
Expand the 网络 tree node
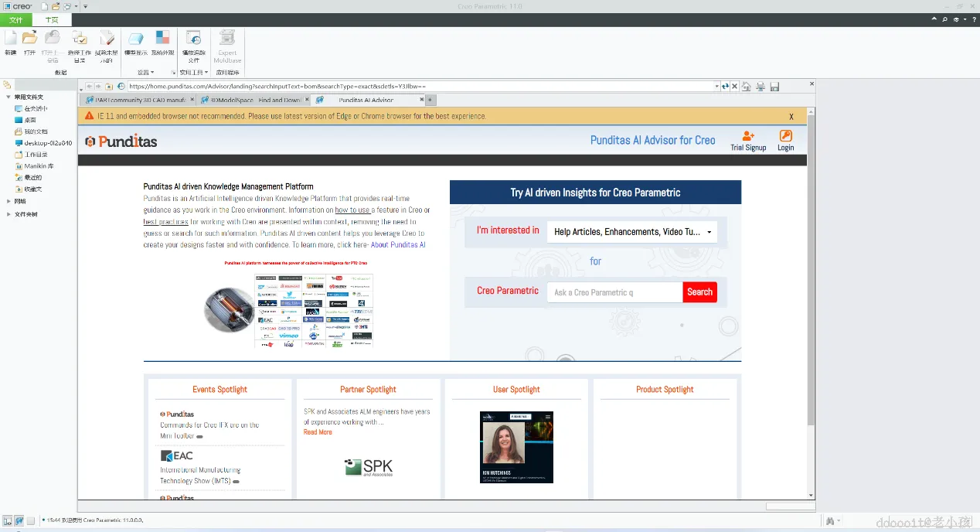(x=9, y=201)
